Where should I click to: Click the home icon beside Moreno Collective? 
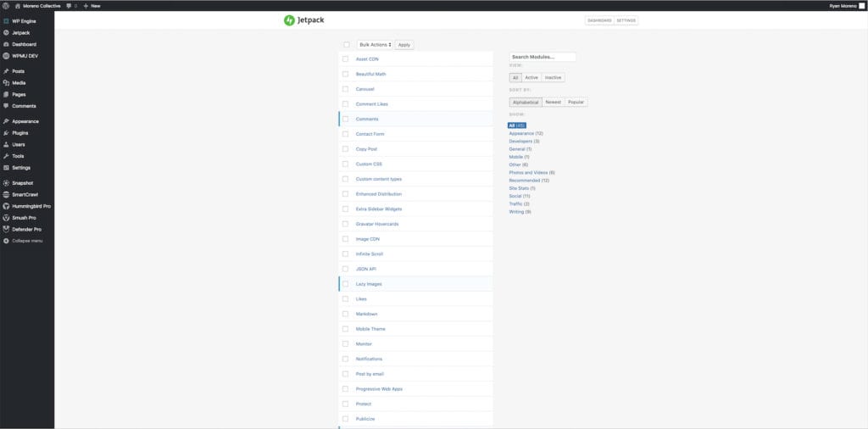click(x=18, y=6)
